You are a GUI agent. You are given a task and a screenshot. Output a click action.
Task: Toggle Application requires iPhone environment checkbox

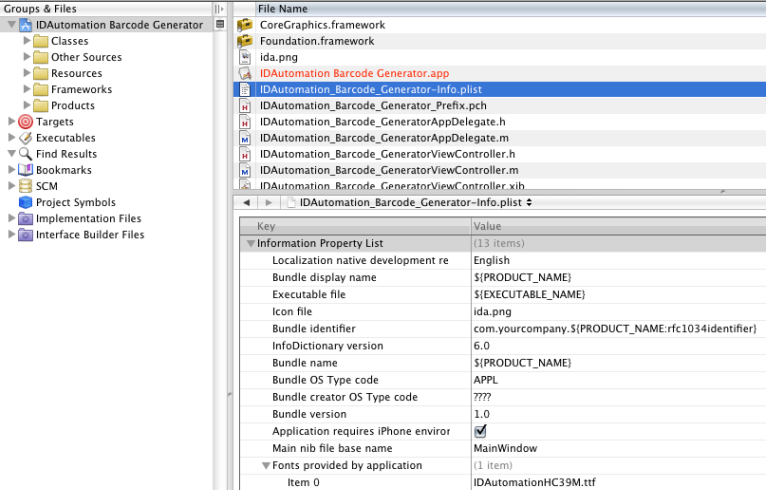click(x=480, y=431)
